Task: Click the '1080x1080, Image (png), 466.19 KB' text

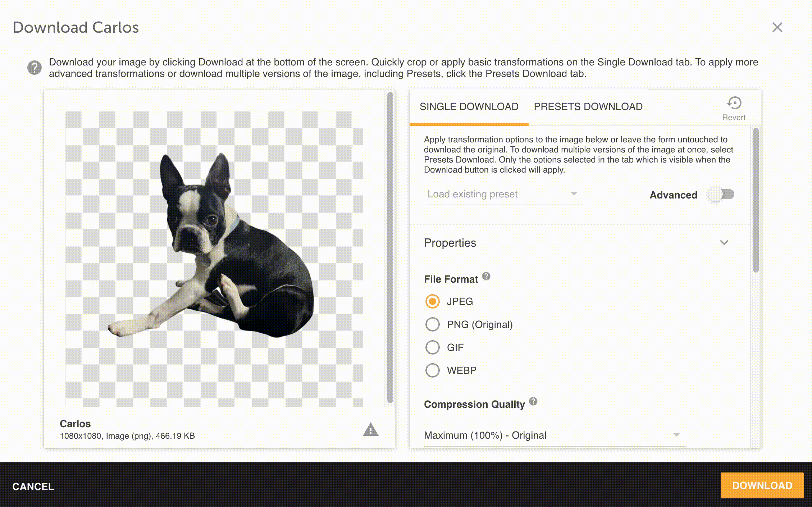Action: (x=127, y=436)
